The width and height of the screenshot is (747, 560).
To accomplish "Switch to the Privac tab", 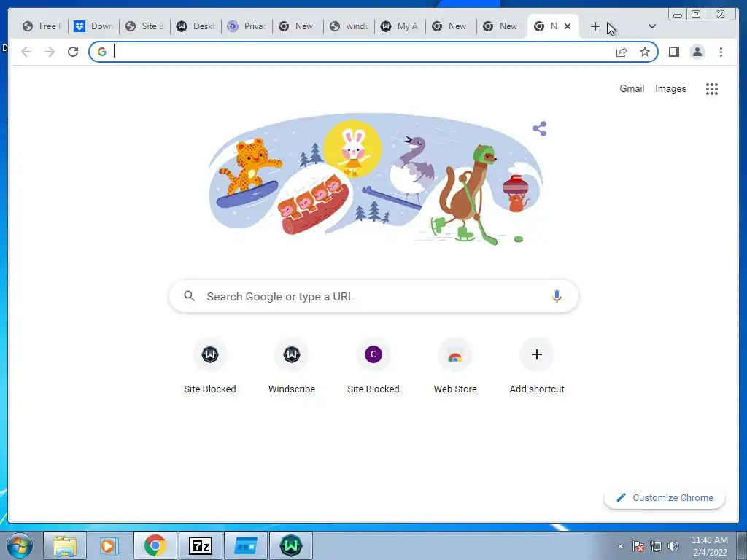I will point(247,27).
